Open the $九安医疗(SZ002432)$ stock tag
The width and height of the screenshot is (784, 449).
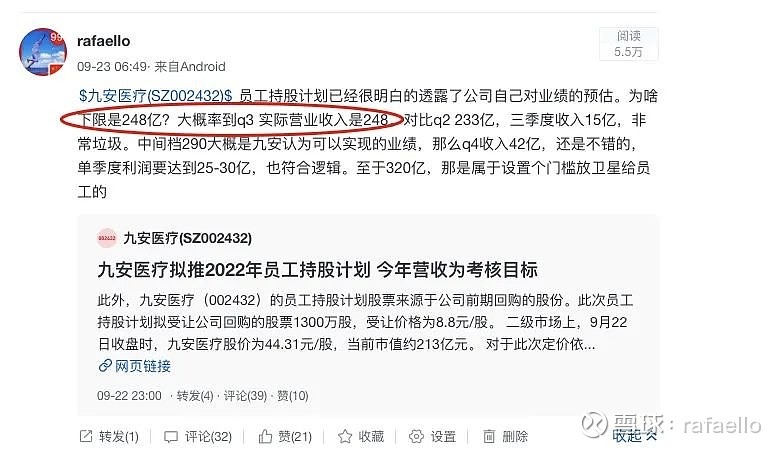156,95
